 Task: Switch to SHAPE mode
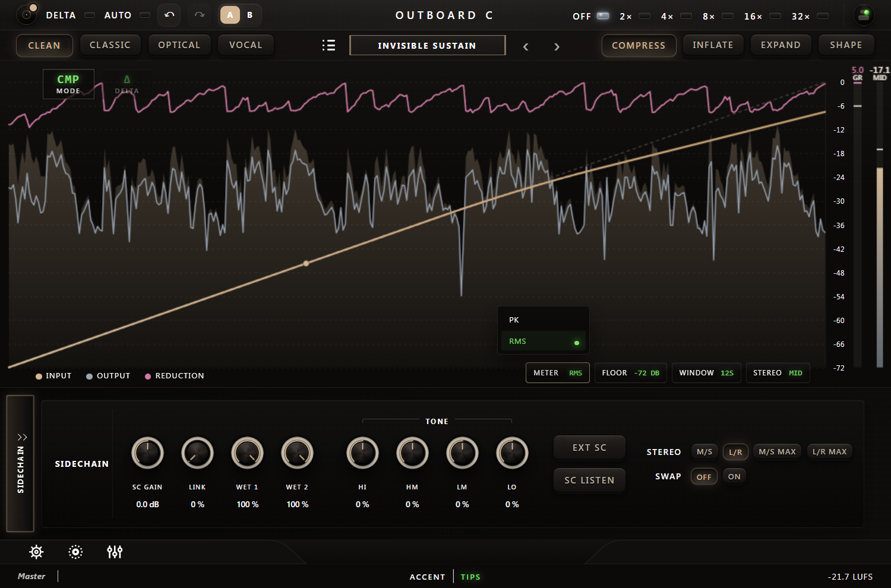click(x=846, y=45)
